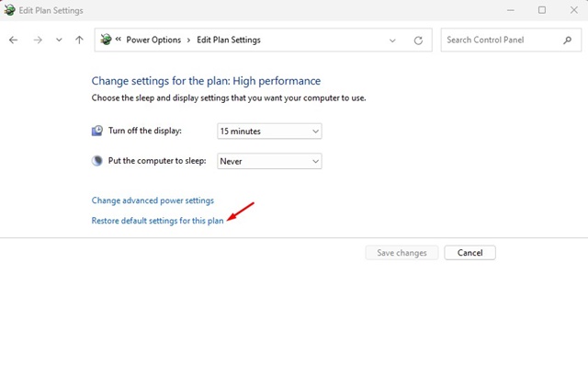Go back using the back arrow

[14, 40]
